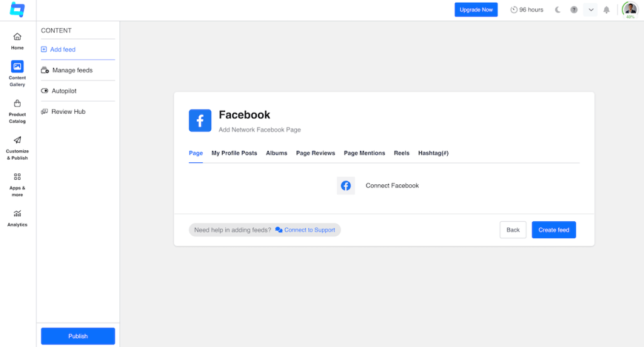Viewport: 644px width, 347px height.
Task: Switch to My Profile Posts tab
Action: click(x=234, y=153)
